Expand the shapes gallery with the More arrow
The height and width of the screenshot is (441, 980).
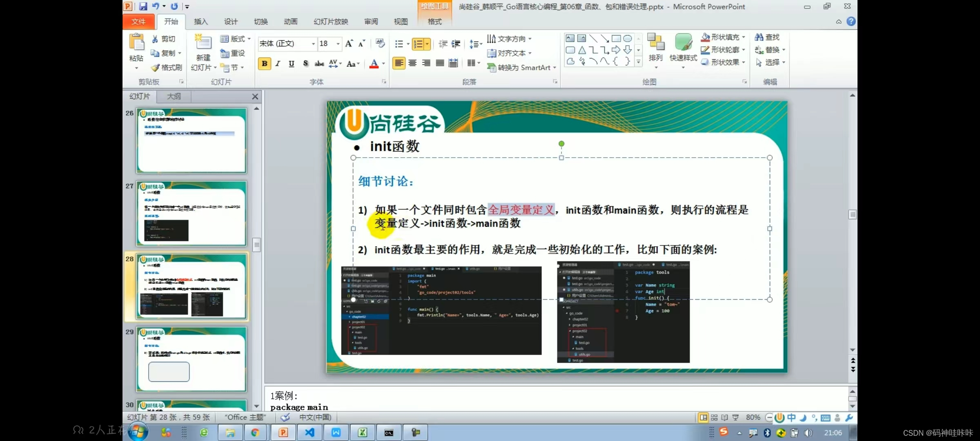[x=638, y=62]
